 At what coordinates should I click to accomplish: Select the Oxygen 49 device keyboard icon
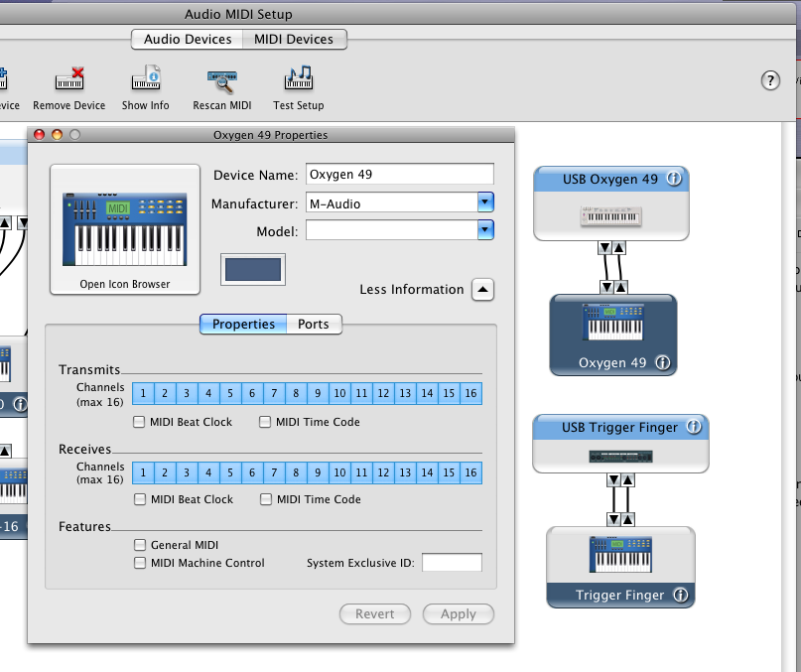pos(613,322)
